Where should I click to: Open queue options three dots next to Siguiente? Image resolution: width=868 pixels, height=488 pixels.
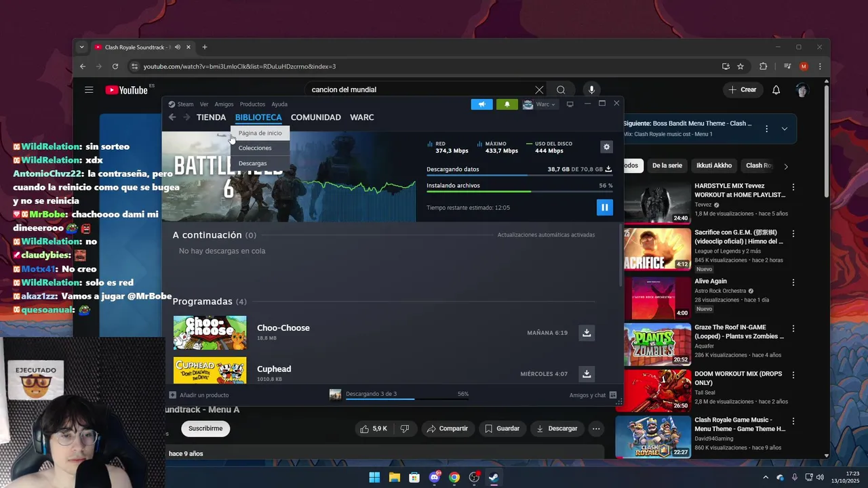click(x=766, y=129)
